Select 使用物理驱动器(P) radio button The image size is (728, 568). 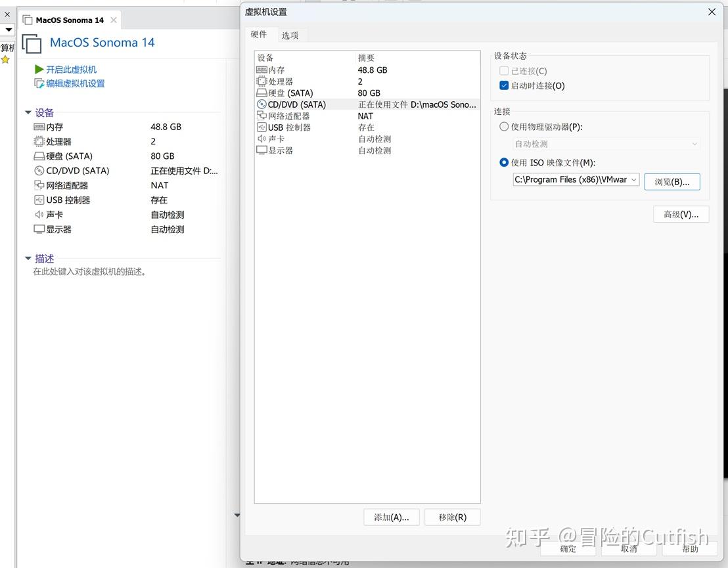(504, 126)
